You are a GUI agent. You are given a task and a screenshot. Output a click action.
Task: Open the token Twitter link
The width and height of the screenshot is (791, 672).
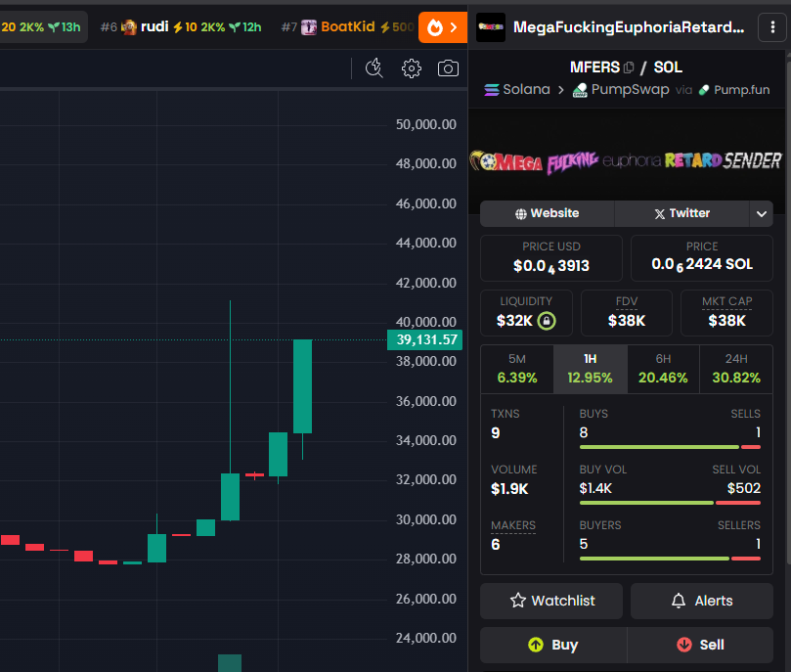(682, 213)
